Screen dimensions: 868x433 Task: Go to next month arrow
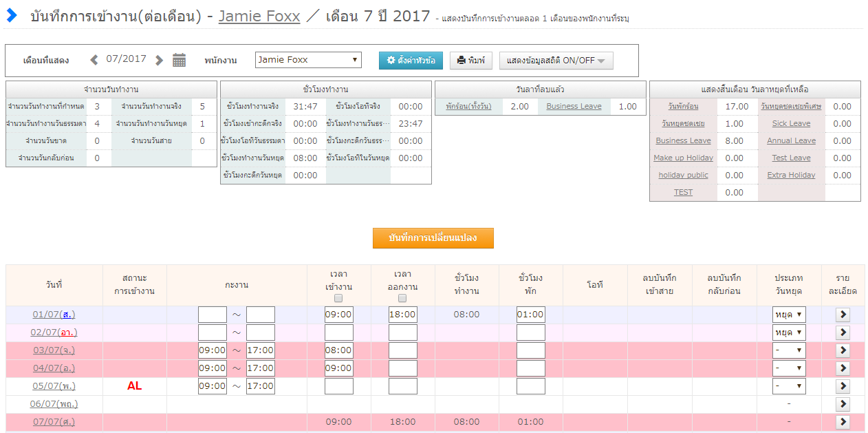pos(159,60)
